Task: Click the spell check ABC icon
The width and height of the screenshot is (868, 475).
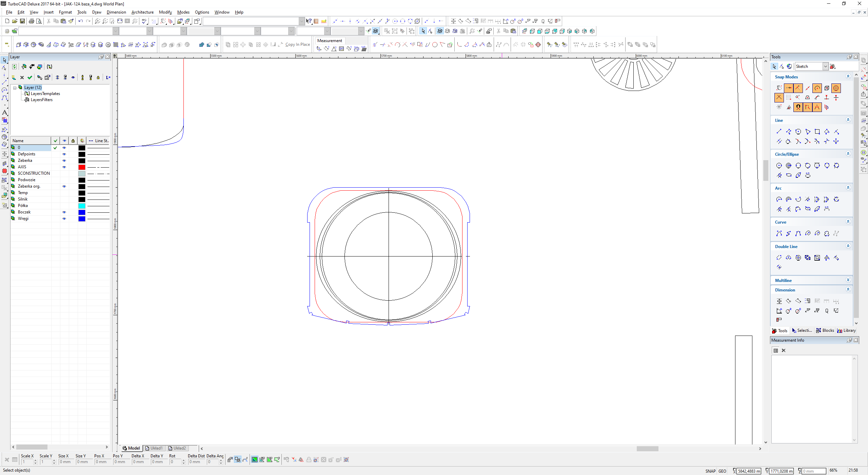Action: (x=144, y=21)
